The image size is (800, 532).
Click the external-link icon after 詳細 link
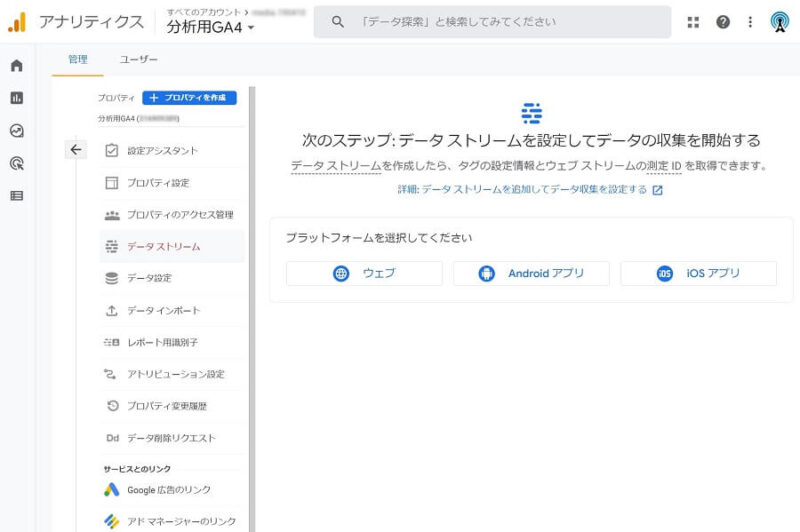tap(658, 190)
